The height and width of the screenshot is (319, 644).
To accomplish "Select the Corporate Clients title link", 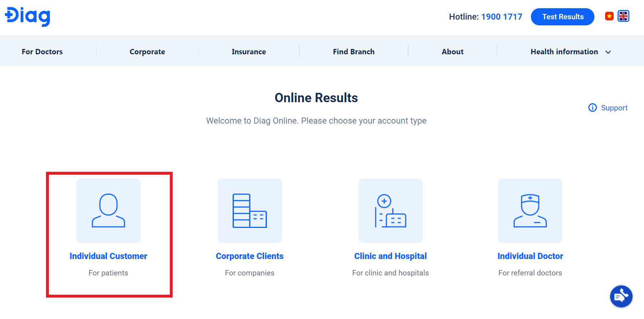I will [249, 256].
